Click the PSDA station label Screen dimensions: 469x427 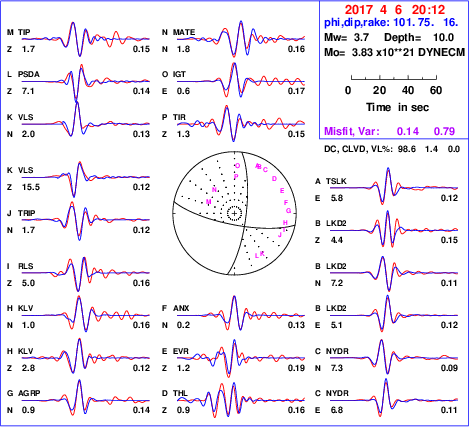[x=29, y=74]
